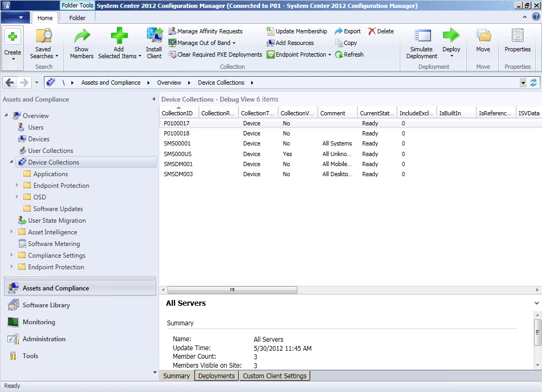Click Add Resources in the ribbon
This screenshot has width=542, height=392.
point(290,43)
